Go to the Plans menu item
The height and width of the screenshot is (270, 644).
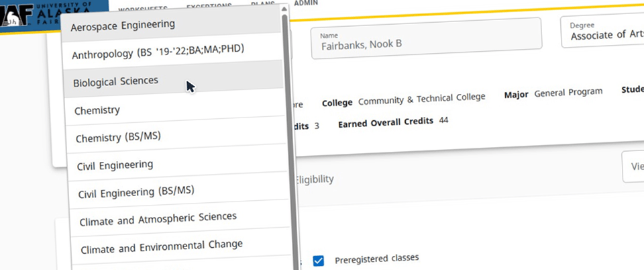[262, 4]
